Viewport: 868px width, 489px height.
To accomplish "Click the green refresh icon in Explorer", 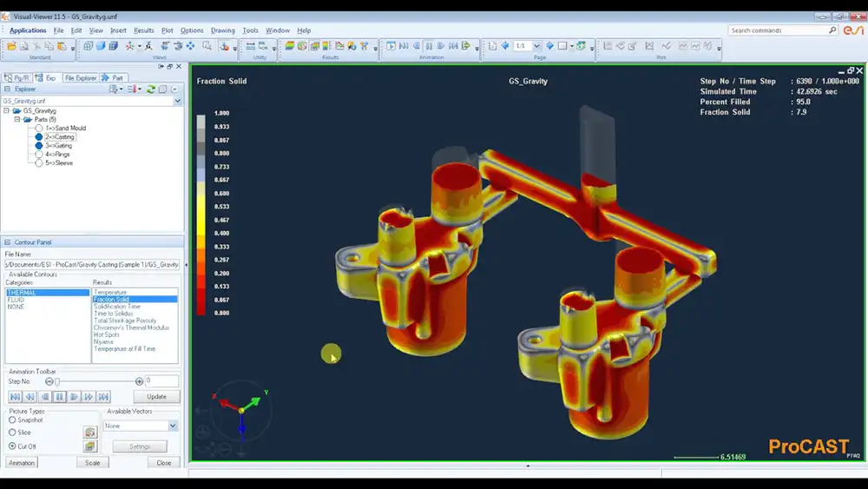I will pyautogui.click(x=150, y=89).
